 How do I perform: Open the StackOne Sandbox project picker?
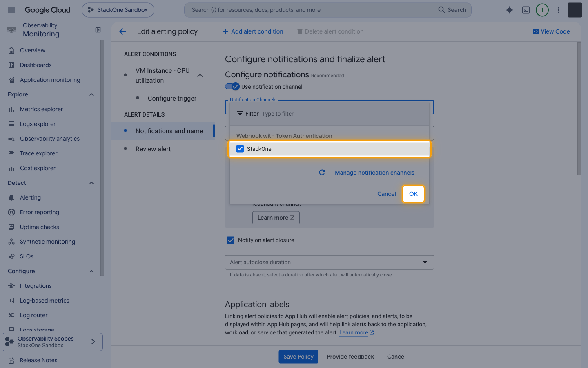(x=118, y=10)
